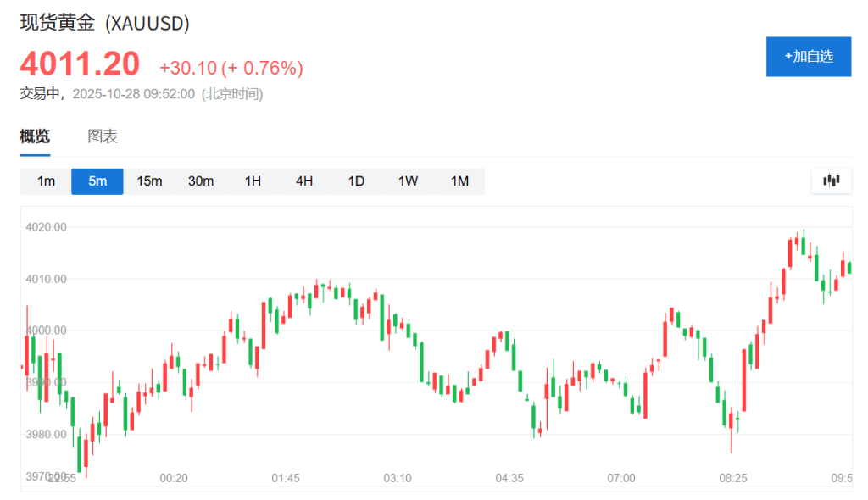Switch chart to 30m interval
This screenshot has height=500, width=868.
pyautogui.click(x=201, y=181)
